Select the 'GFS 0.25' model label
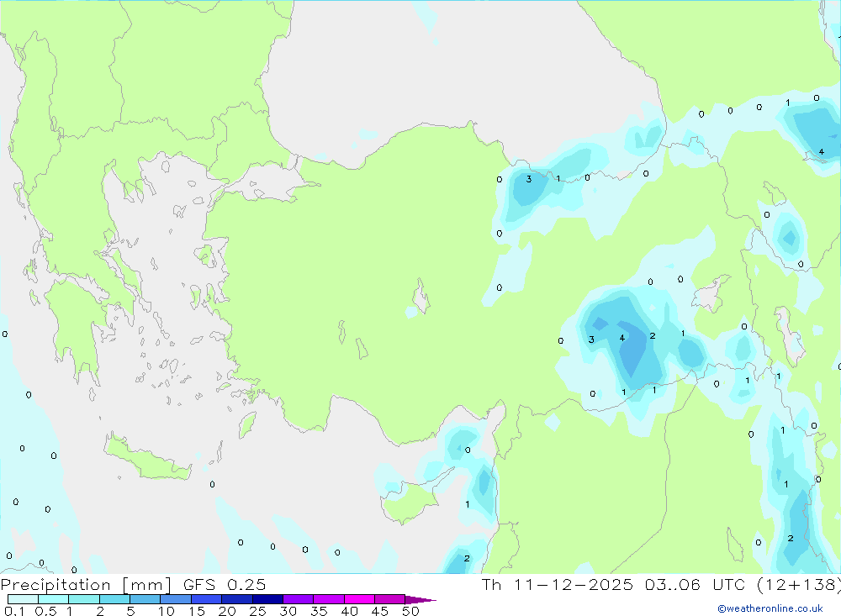The height and width of the screenshot is (616, 841). tap(225, 584)
